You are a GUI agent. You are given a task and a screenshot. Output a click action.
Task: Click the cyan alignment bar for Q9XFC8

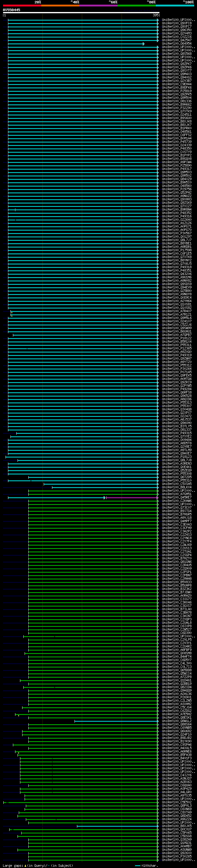tap(82, 24)
